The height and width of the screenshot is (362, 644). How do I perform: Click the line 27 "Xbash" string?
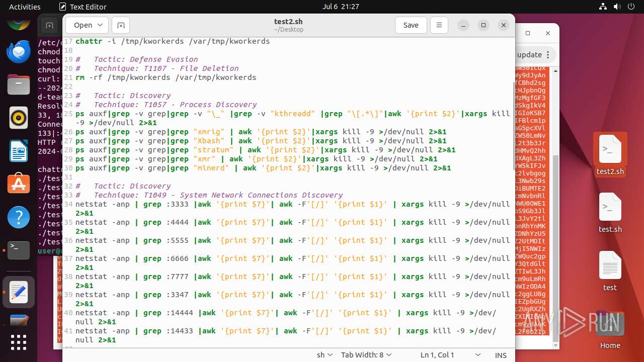(209, 141)
